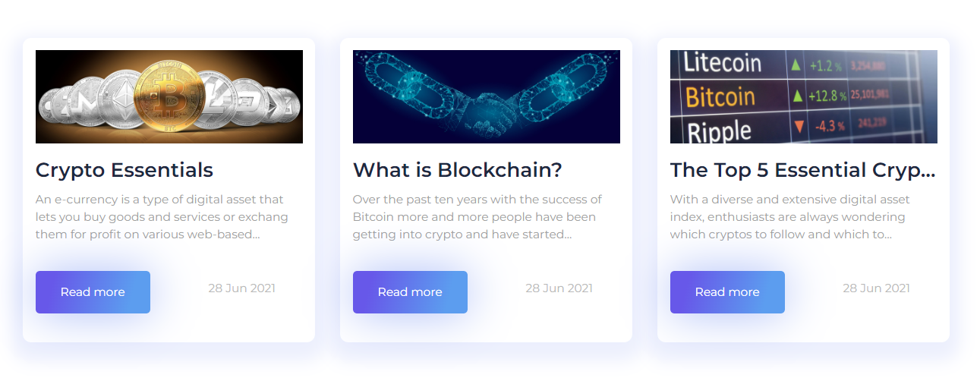Open The Top 5 Essential Crypto title

[803, 170]
